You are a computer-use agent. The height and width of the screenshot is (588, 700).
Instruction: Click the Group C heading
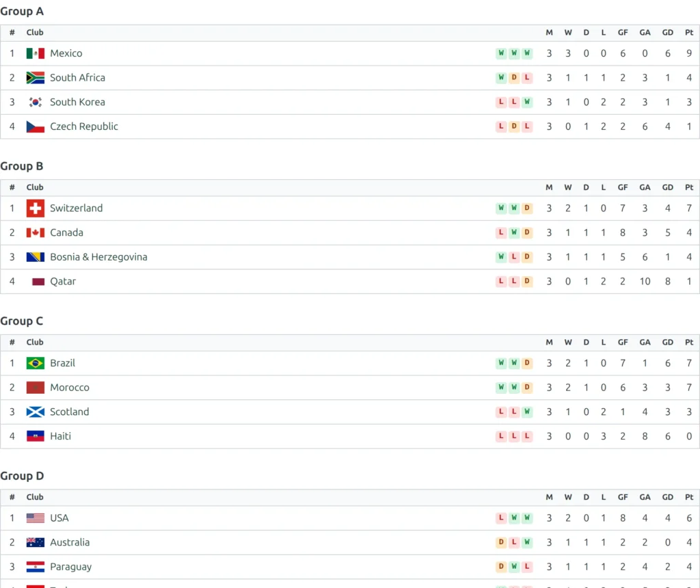point(22,321)
